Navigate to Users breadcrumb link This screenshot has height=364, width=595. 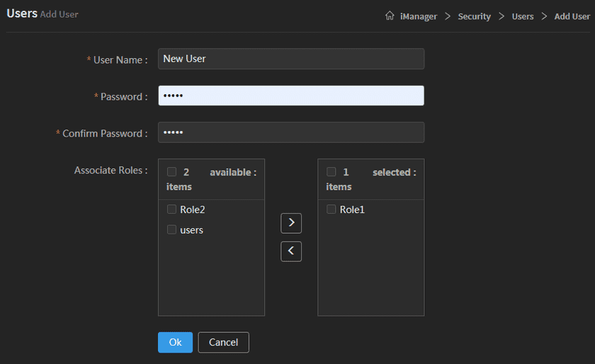coord(523,16)
